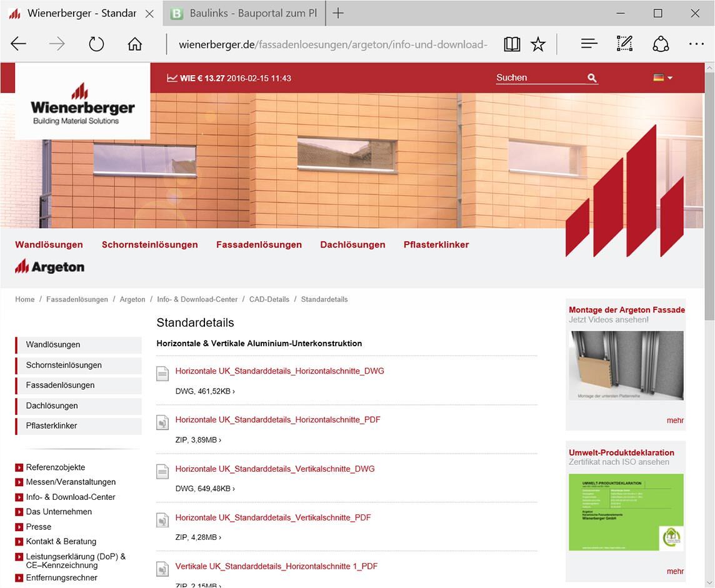Screen dimensions: 715x588
Task: Click file icon for Horizontalschnitte_DWG
Action: click(x=162, y=374)
